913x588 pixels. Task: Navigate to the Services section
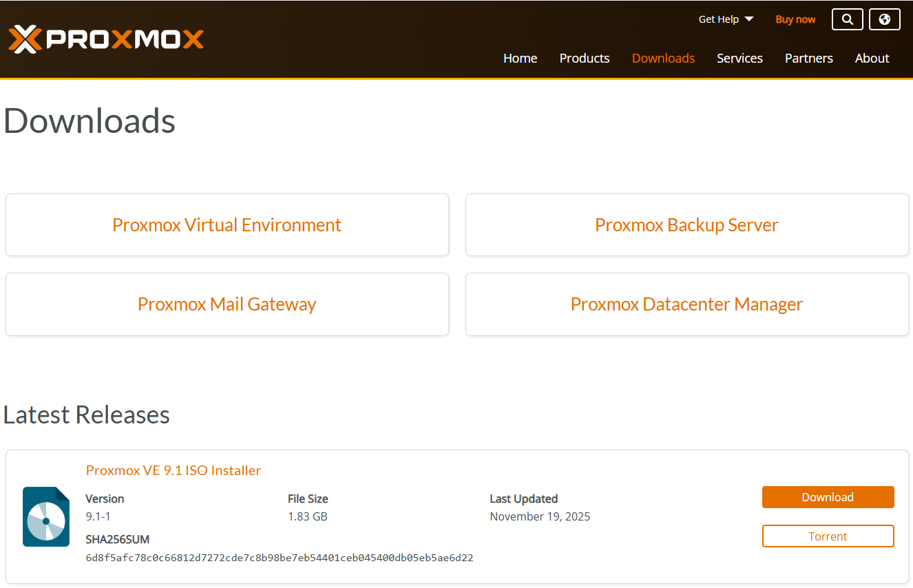[x=739, y=59]
